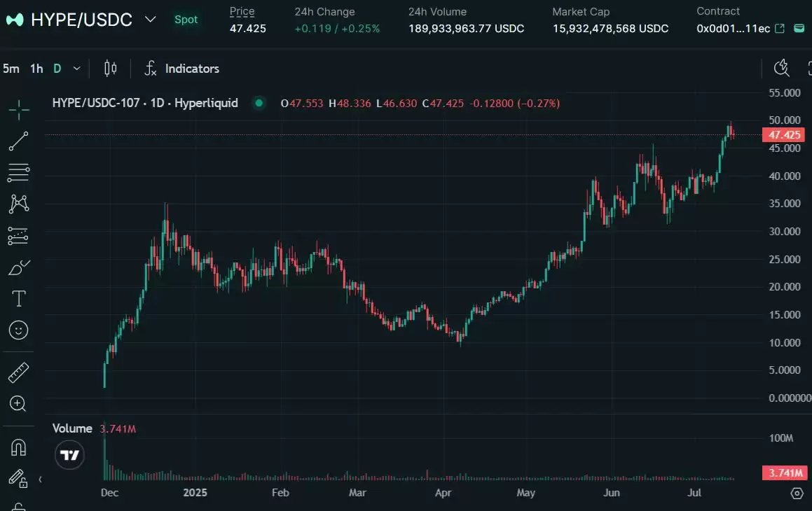Select the crosshair cursor tool
812x511 pixels.
[19, 109]
